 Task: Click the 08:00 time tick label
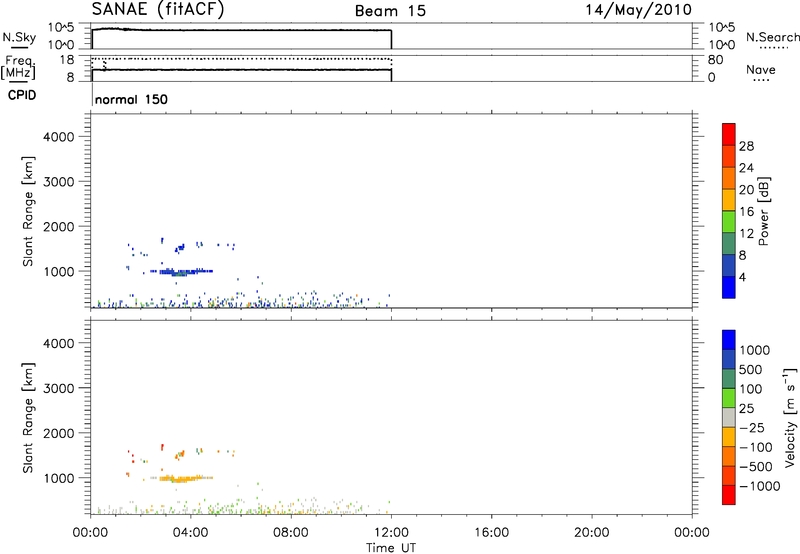[291, 533]
